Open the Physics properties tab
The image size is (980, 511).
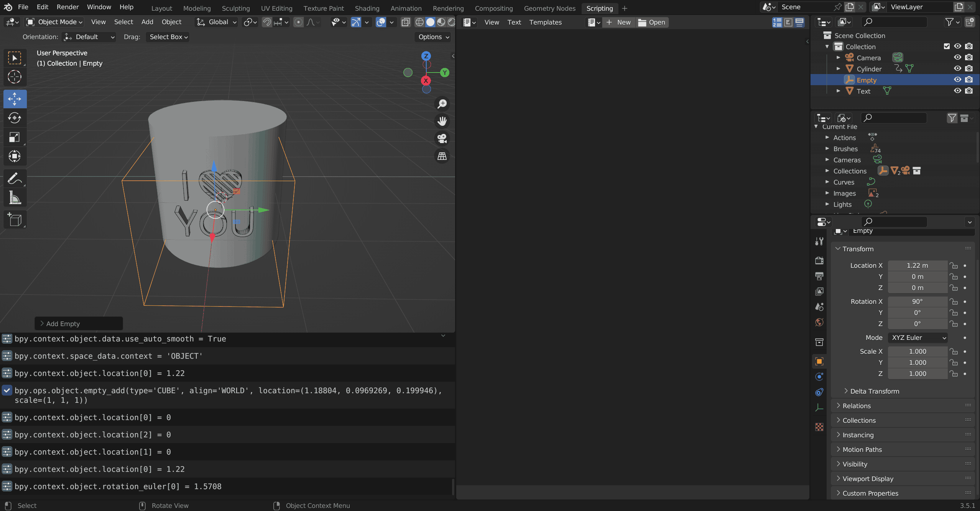tap(819, 376)
